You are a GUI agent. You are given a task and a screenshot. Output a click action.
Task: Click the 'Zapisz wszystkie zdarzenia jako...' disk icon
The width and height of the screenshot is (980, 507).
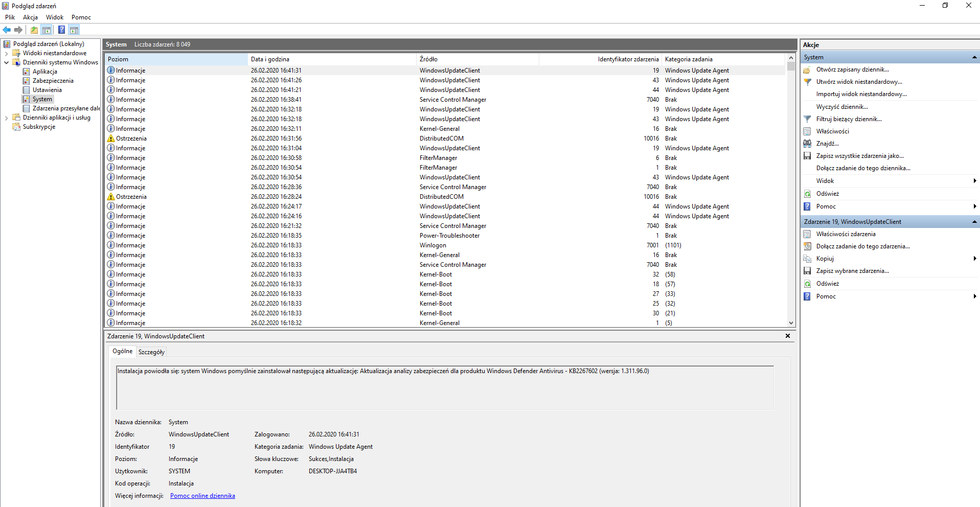tap(807, 156)
